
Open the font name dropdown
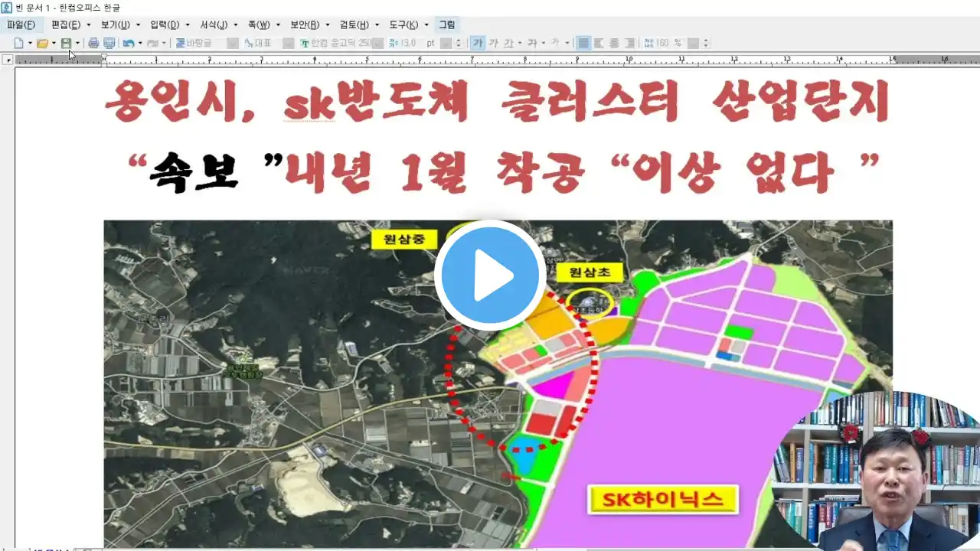[x=377, y=43]
